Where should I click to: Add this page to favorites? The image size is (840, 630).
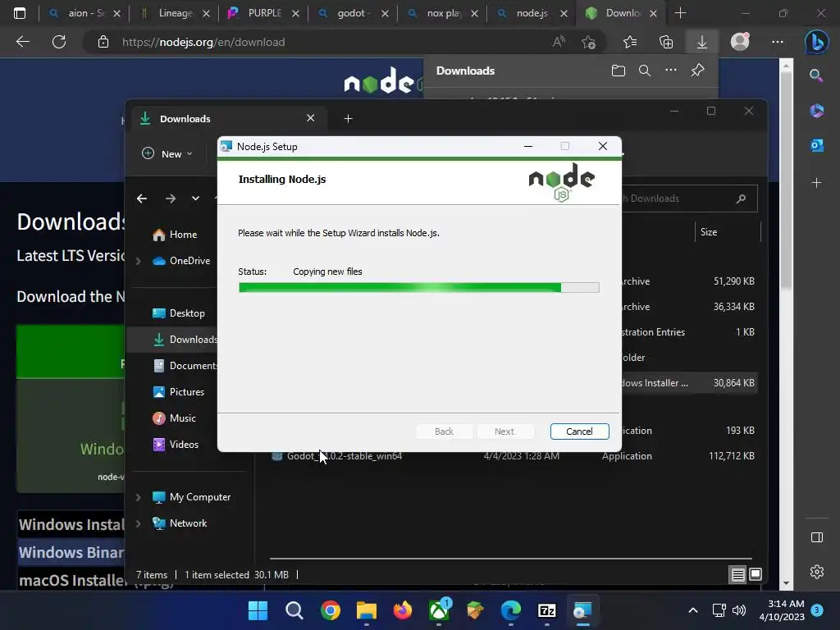click(589, 42)
